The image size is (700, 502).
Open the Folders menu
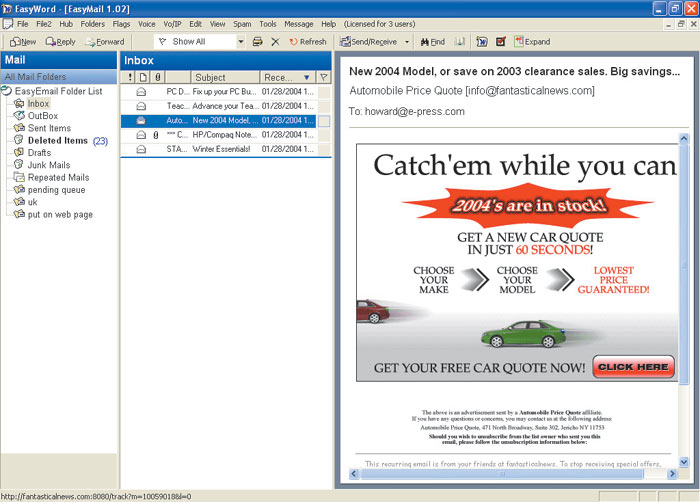coord(92,23)
